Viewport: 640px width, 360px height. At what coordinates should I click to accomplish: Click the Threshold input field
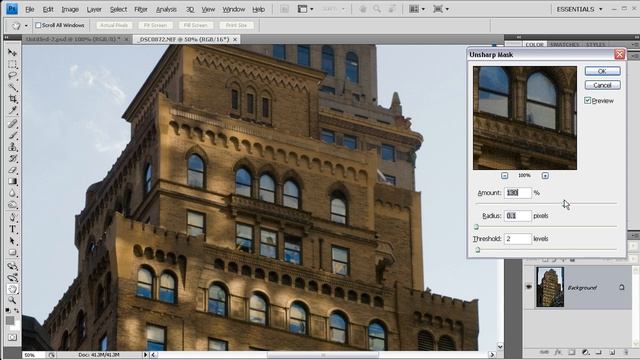tap(518, 238)
